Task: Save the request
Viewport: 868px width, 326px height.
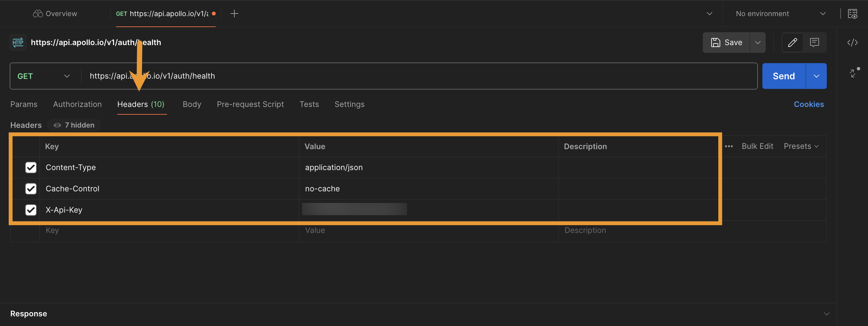Action: click(x=726, y=43)
